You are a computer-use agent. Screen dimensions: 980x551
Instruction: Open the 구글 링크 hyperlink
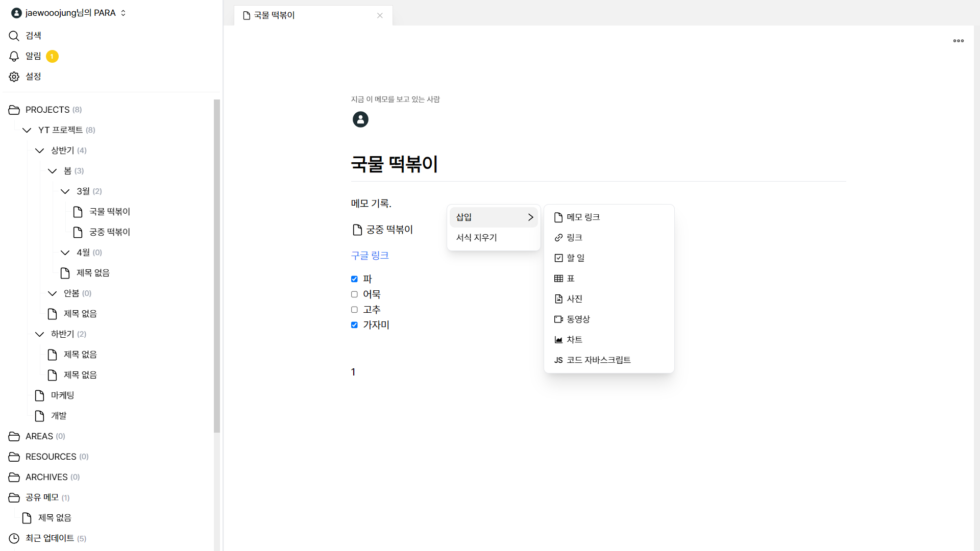pyautogui.click(x=370, y=256)
